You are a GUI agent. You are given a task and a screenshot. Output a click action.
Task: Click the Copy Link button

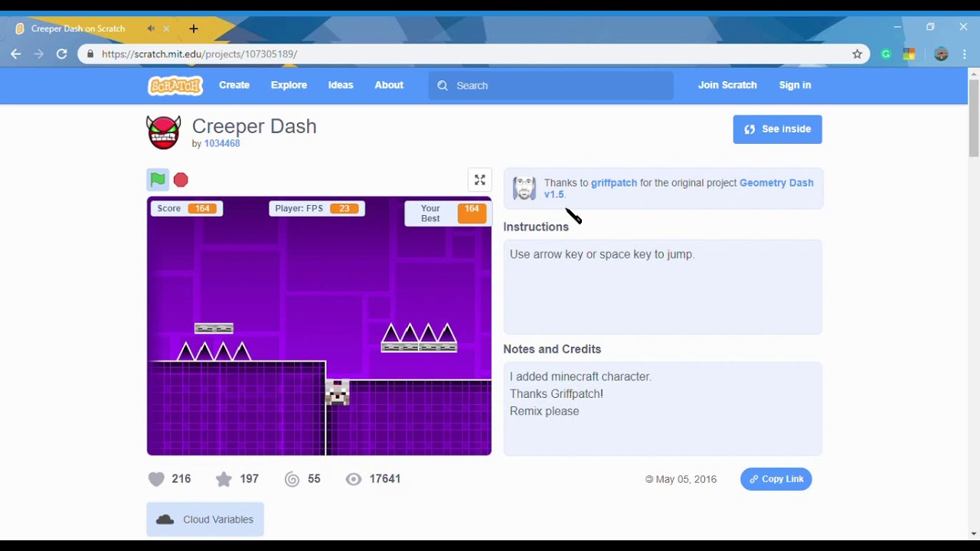(776, 479)
